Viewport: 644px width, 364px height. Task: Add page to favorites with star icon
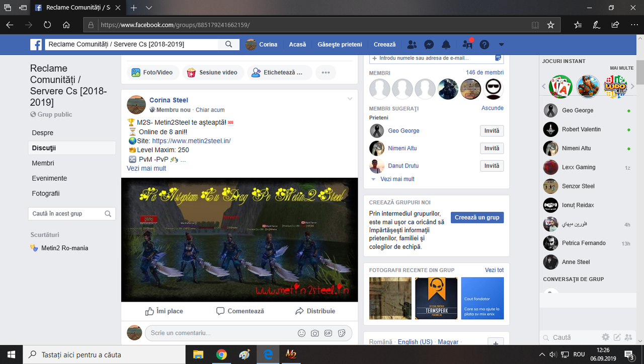tap(550, 25)
